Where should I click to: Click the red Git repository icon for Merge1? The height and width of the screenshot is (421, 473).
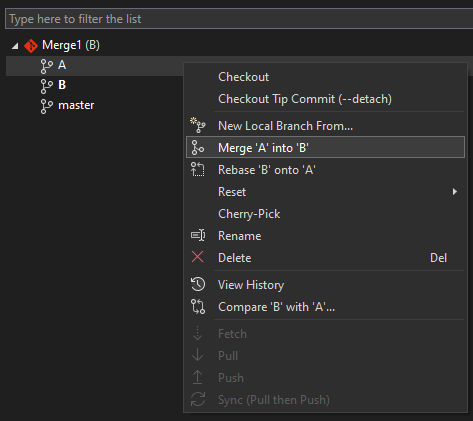pyautogui.click(x=31, y=46)
